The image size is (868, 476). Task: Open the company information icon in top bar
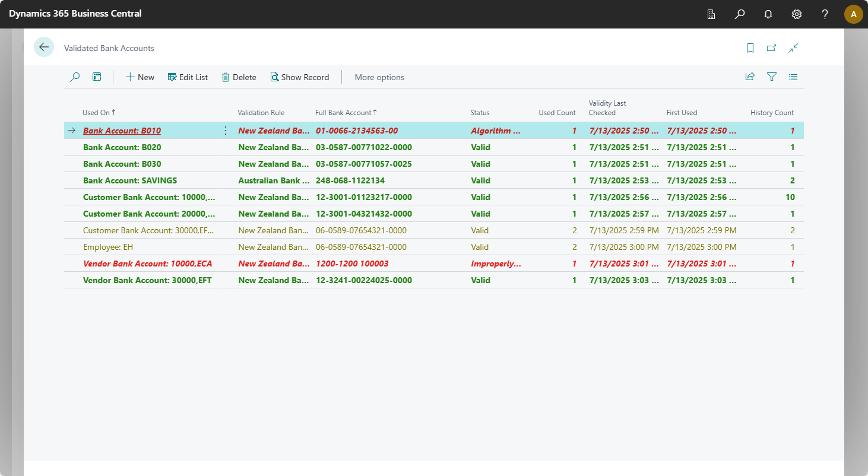[x=711, y=14]
